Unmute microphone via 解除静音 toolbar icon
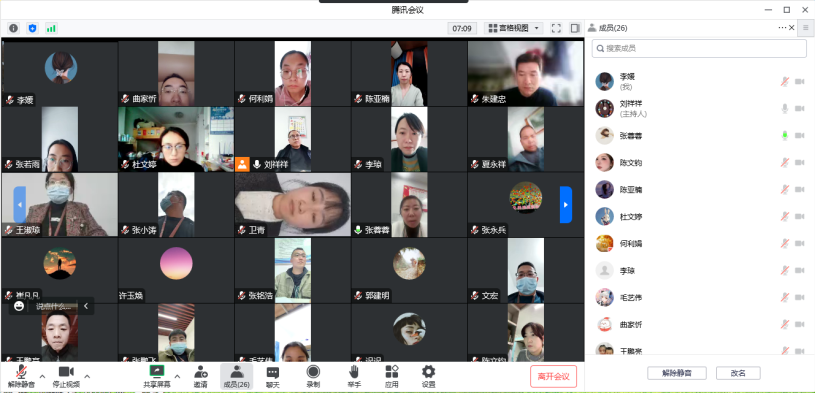The width and height of the screenshot is (815, 393). [21, 376]
